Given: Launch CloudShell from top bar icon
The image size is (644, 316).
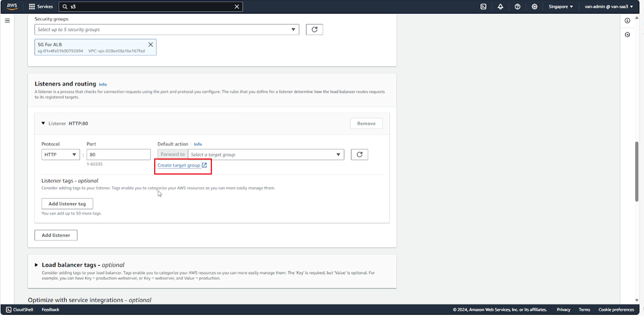Looking at the screenshot, I should 483,6.
